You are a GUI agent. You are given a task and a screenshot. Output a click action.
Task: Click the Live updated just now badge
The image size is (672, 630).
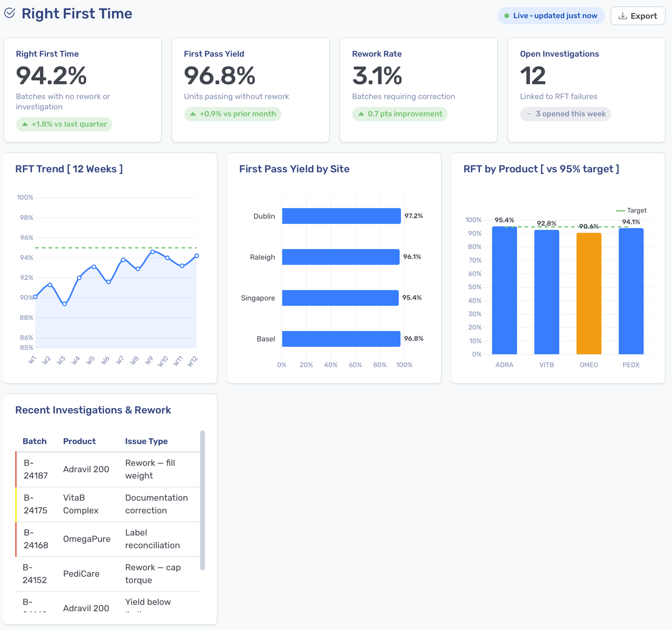551,16
